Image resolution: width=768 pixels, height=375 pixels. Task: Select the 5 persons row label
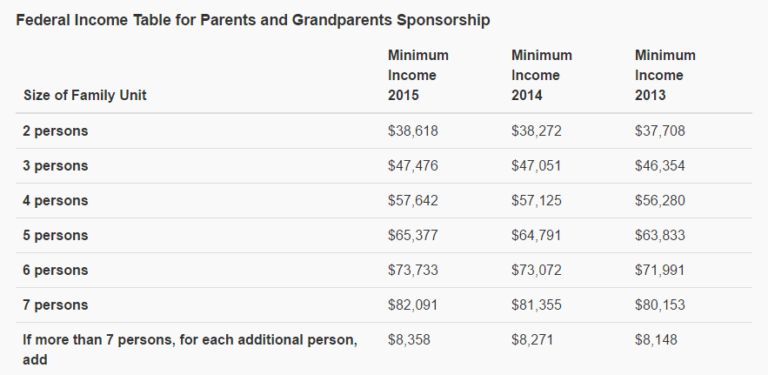click(x=55, y=235)
